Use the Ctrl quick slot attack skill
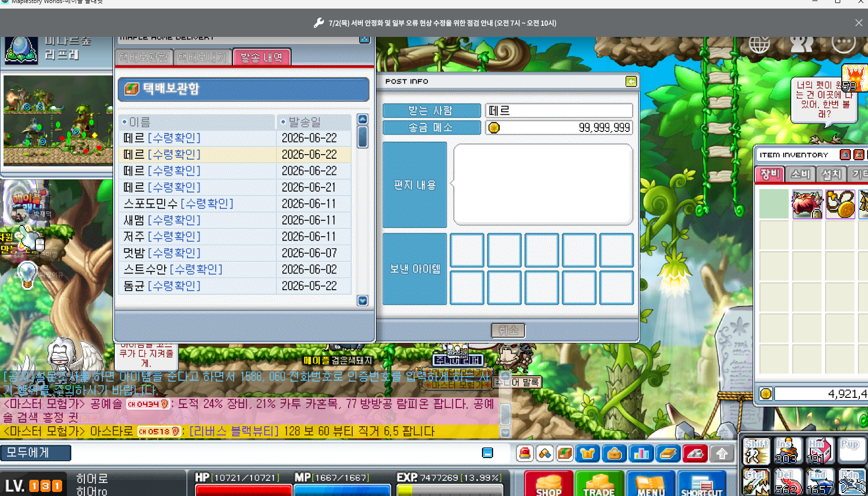868x496 pixels. (756, 482)
